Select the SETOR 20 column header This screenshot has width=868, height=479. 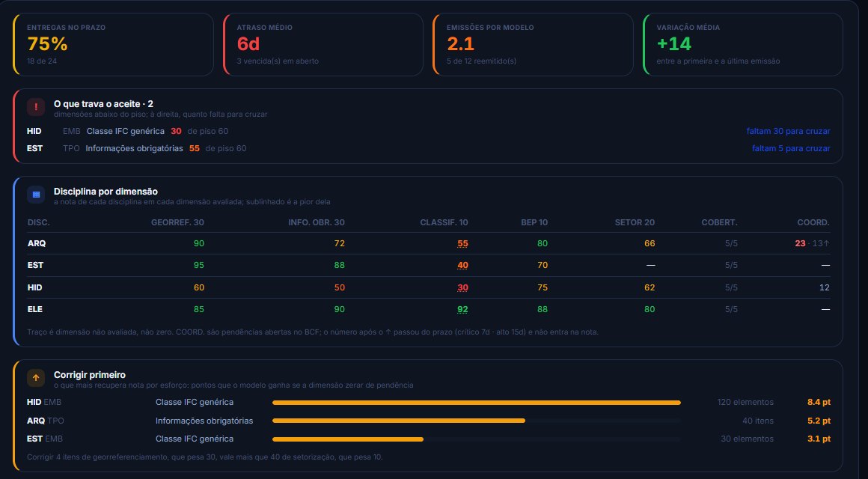pyautogui.click(x=635, y=222)
